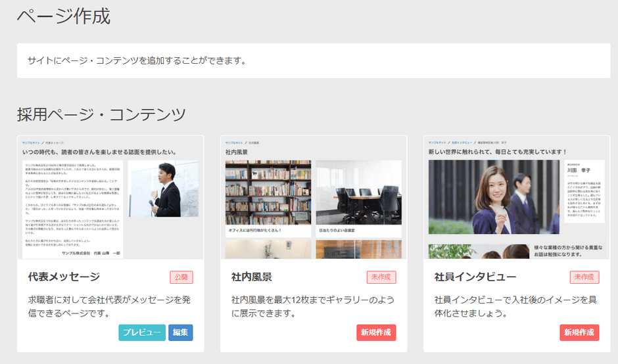Click the 公開 status badge
This screenshot has height=364, width=618.
(x=181, y=277)
